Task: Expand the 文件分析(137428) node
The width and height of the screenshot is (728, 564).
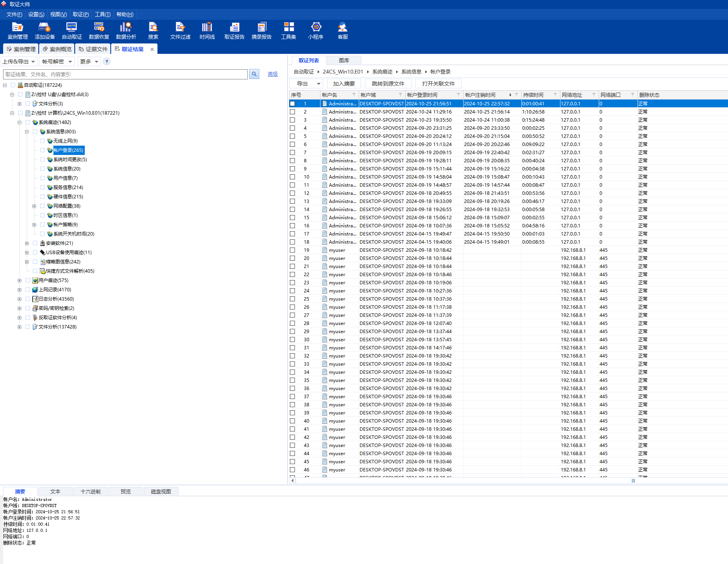Action: pos(20,327)
